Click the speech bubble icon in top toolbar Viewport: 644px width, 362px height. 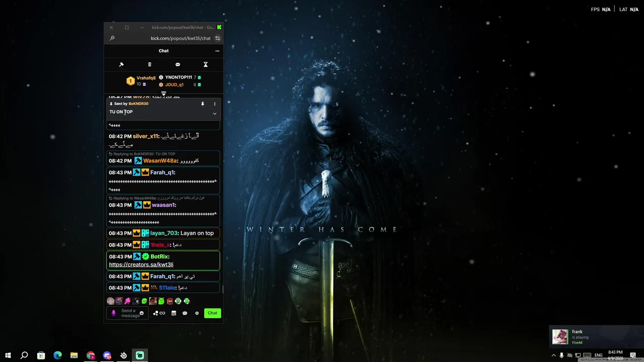178,64
